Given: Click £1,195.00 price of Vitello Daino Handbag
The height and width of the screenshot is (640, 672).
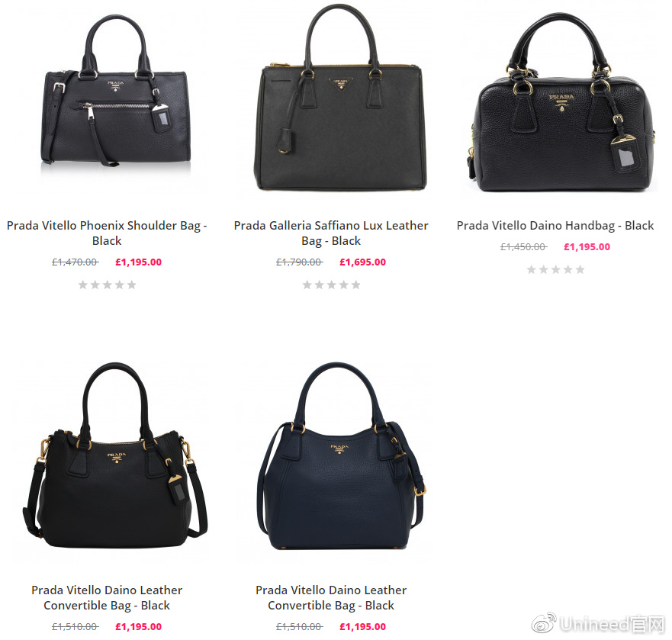Looking at the screenshot, I should coord(587,247).
